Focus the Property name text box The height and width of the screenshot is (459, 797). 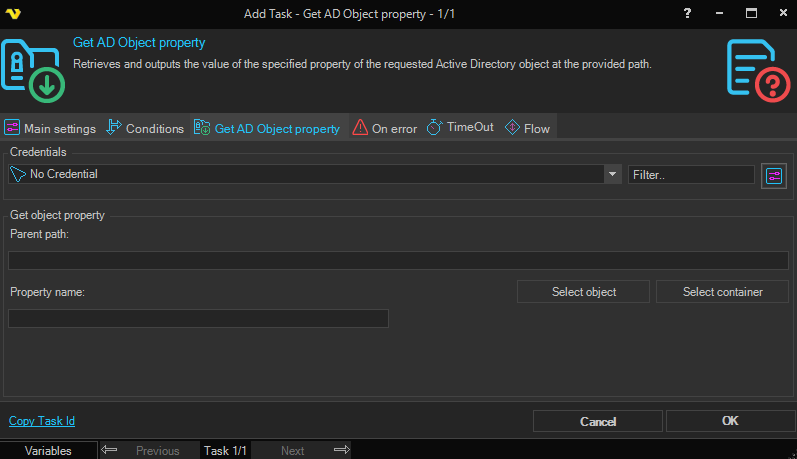(x=198, y=319)
